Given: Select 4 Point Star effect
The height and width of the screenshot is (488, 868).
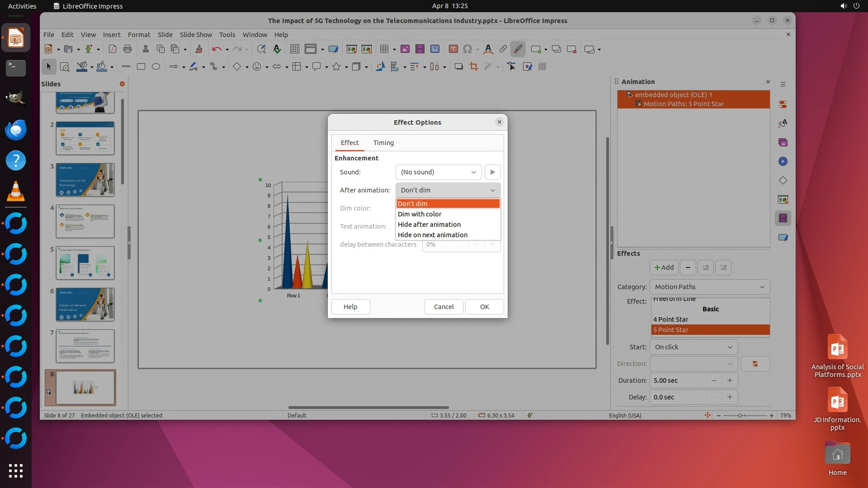Looking at the screenshot, I should point(670,319).
